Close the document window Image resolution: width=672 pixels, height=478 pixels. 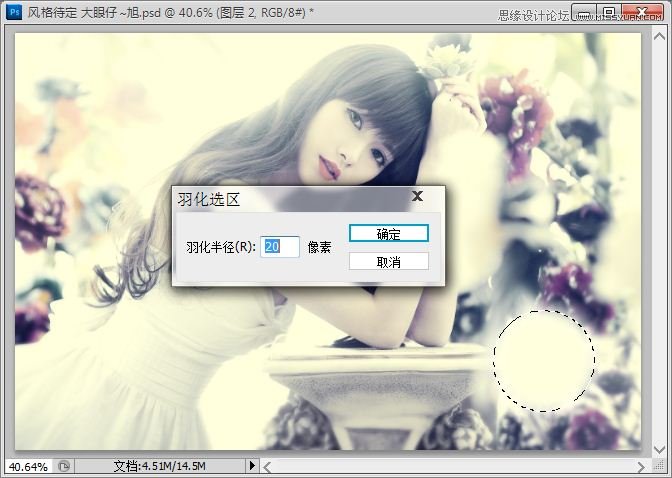tap(642, 13)
